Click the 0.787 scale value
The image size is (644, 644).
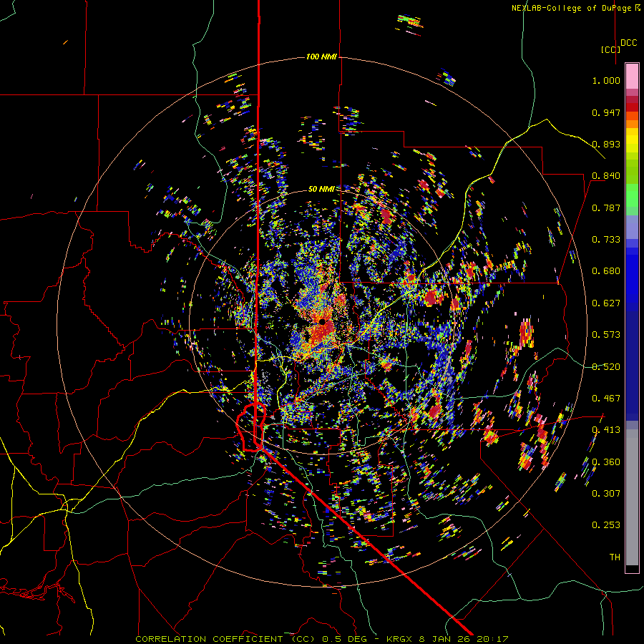606,208
